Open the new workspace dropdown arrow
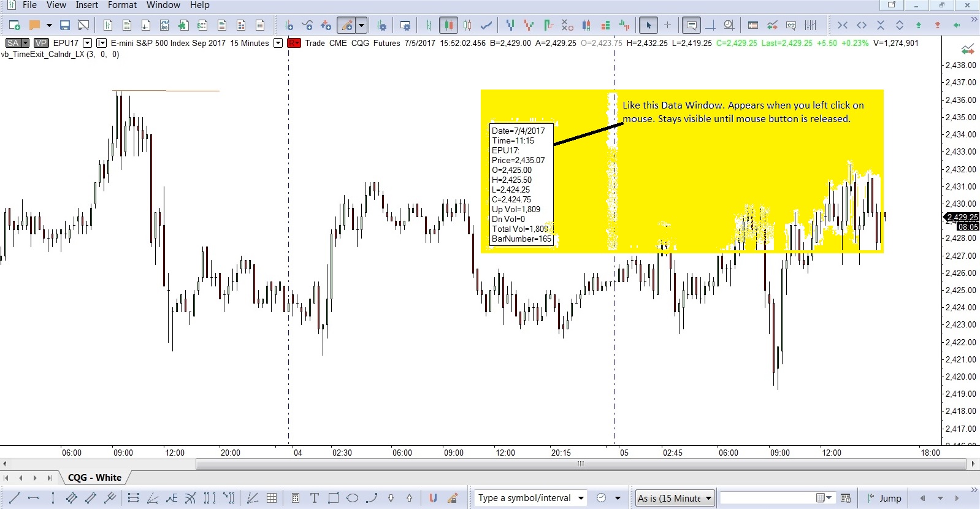The image size is (980, 509). click(49, 25)
